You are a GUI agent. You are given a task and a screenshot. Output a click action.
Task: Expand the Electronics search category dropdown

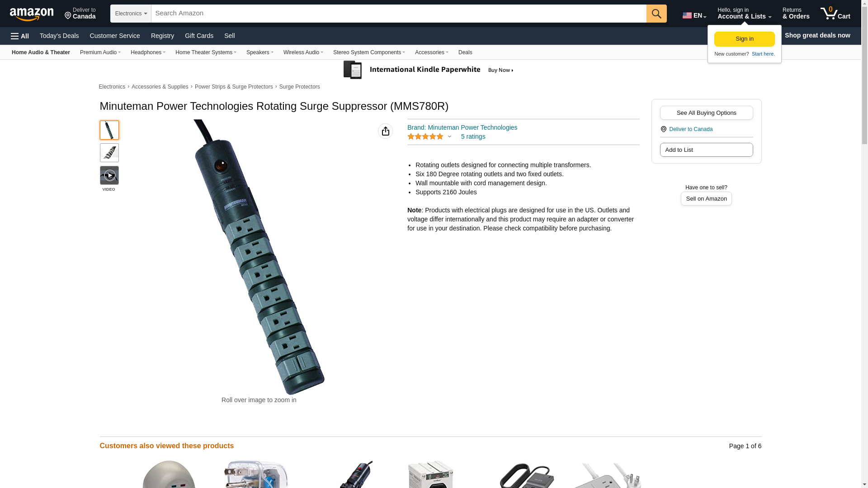coord(131,14)
